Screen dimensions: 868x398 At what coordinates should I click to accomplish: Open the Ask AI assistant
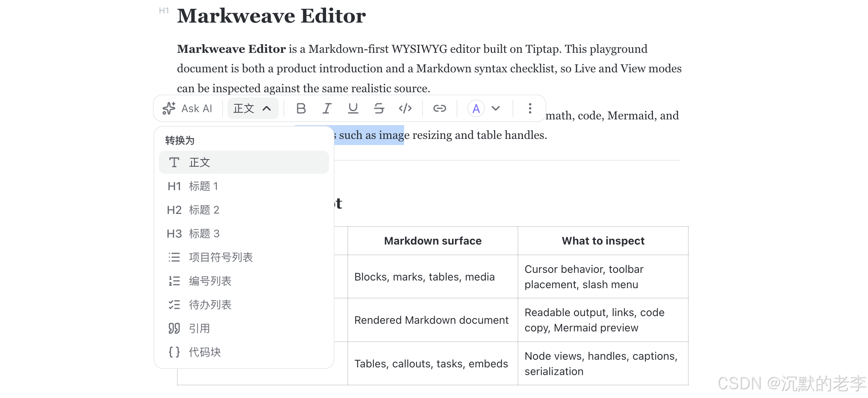pos(187,109)
